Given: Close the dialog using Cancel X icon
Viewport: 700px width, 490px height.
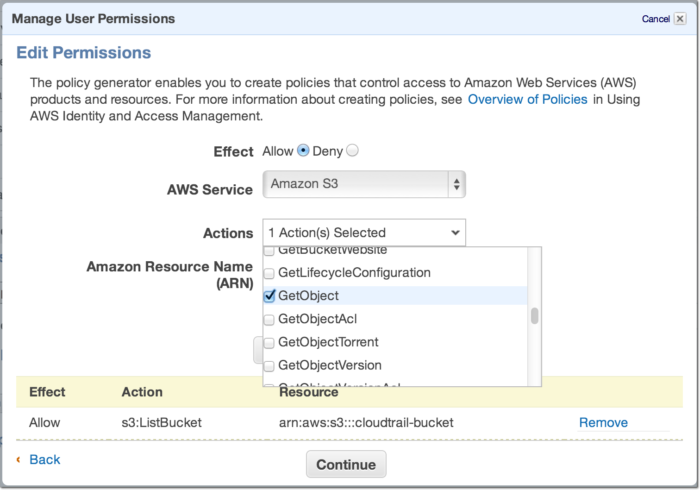Looking at the screenshot, I should pos(680,18).
